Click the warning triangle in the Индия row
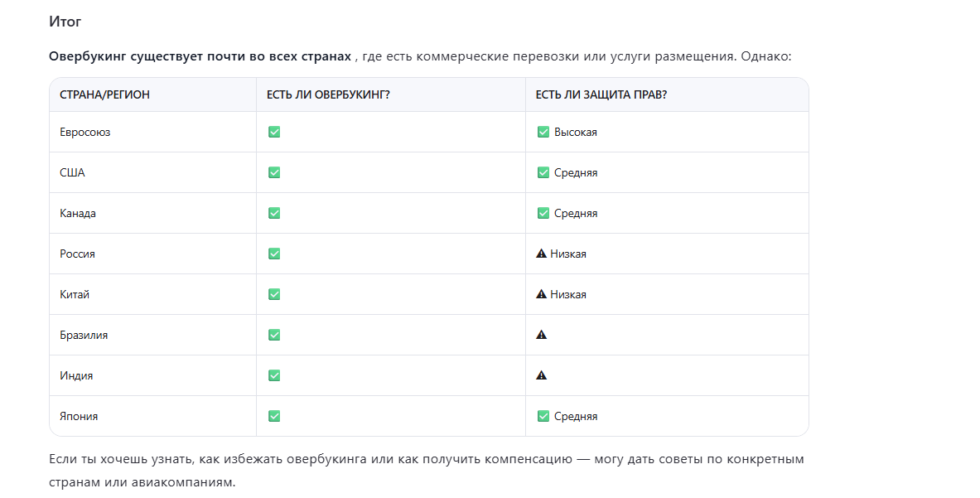 542,375
